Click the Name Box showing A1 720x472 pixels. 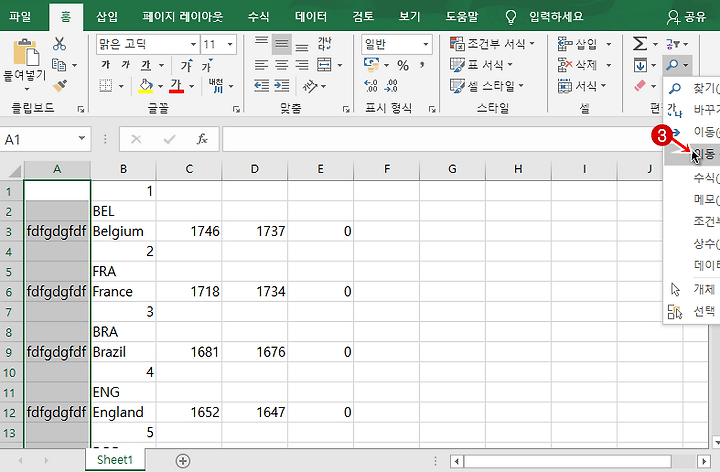(x=45, y=139)
